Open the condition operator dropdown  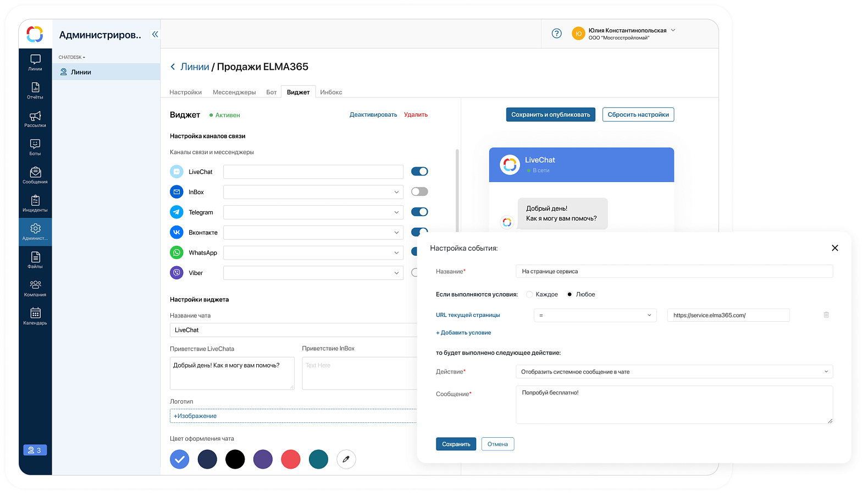(x=595, y=315)
